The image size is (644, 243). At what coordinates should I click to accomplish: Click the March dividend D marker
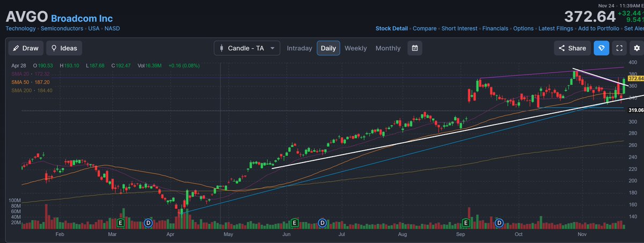(149, 222)
